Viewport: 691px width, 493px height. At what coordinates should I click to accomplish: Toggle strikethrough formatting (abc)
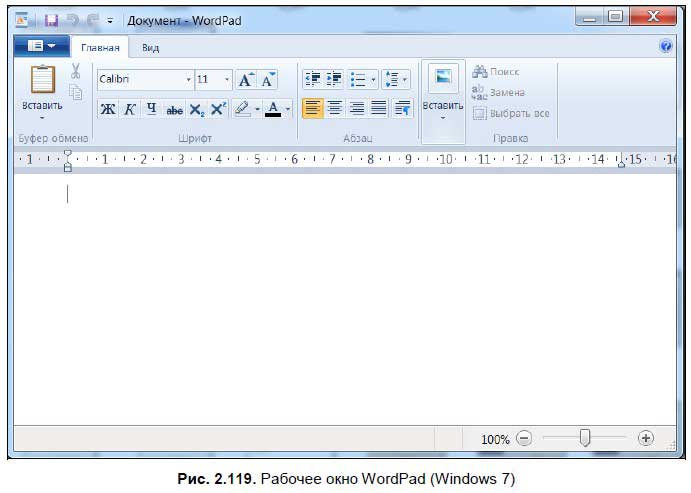pos(175,110)
